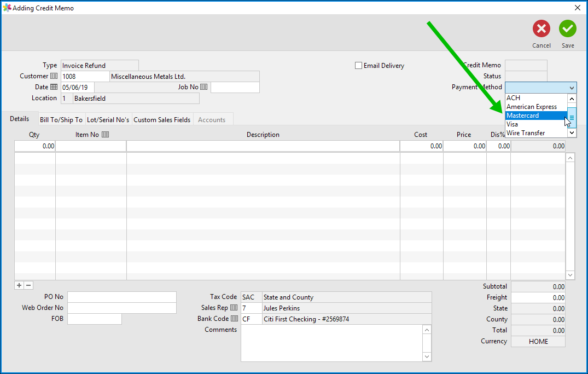
Task: Click the Job No input field
Action: pyautogui.click(x=235, y=87)
